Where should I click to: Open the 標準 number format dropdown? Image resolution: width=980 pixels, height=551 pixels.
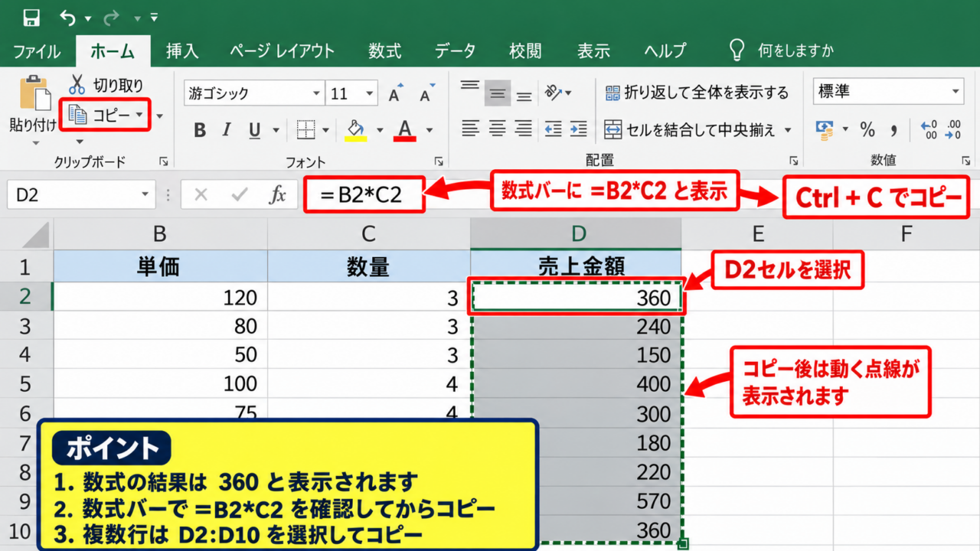956,92
